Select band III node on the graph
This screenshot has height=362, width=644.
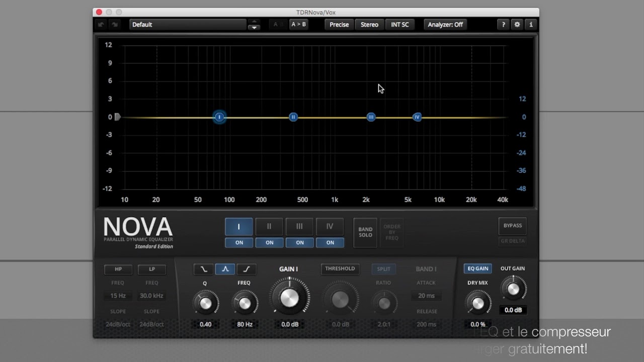(371, 117)
